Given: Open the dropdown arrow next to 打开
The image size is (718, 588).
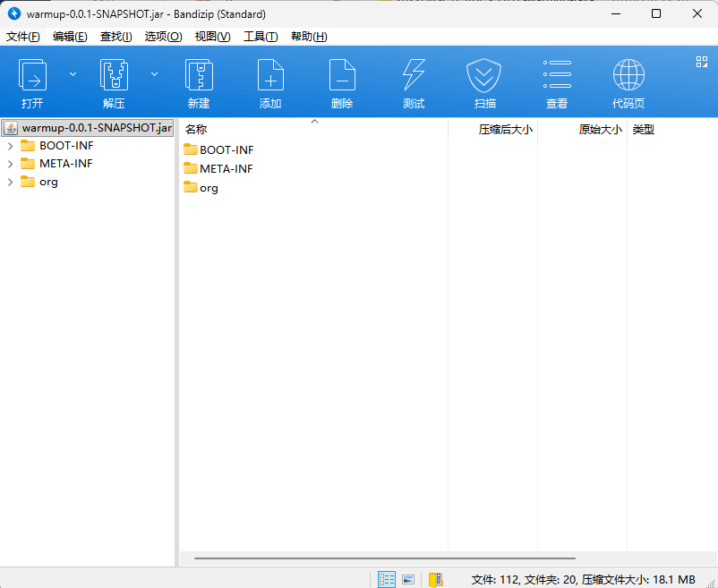Looking at the screenshot, I should pos(73,74).
